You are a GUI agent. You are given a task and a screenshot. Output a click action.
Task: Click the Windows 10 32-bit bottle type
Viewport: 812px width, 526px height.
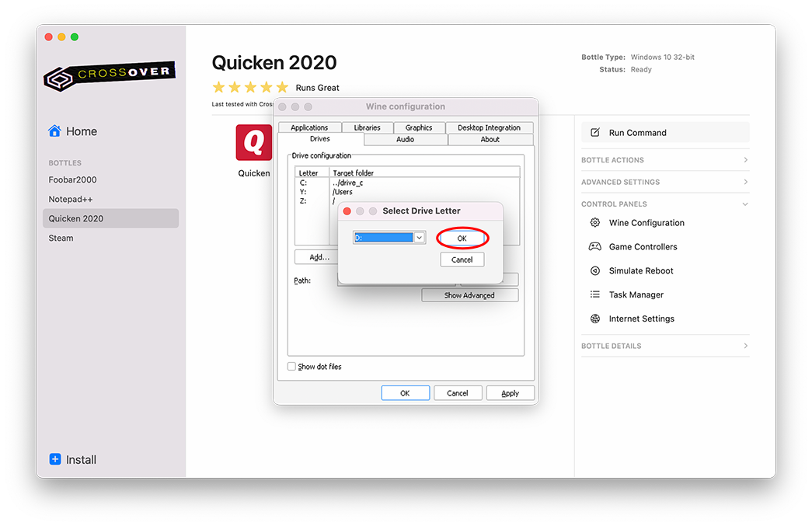point(662,57)
